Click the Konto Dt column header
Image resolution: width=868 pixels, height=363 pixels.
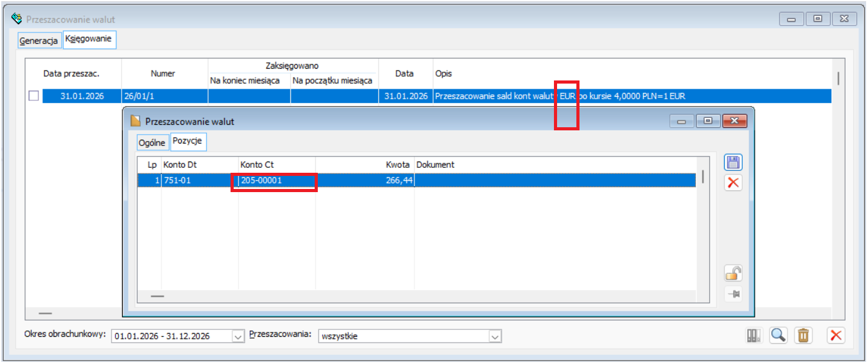pos(199,165)
